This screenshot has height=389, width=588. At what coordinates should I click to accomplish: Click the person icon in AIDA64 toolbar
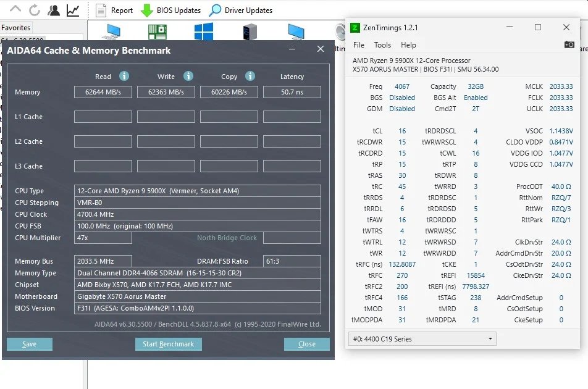54,10
